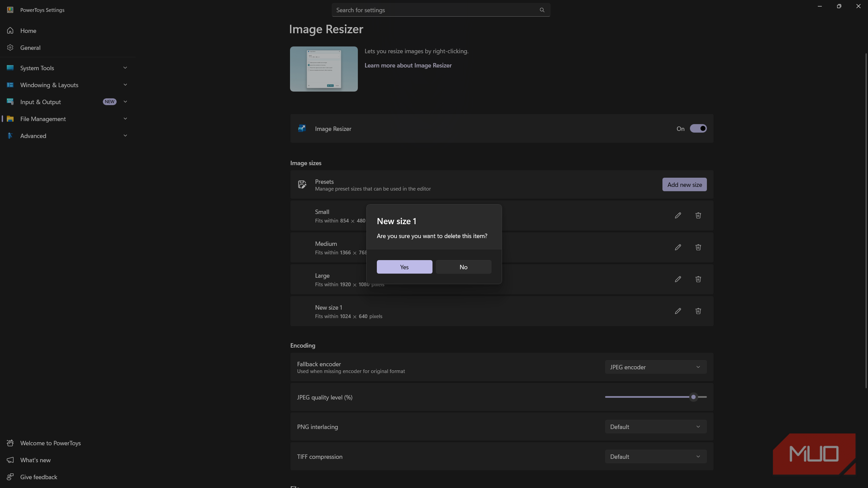This screenshot has height=488, width=868.
Task: Click the edit pencil for Small preset
Action: coord(678,215)
